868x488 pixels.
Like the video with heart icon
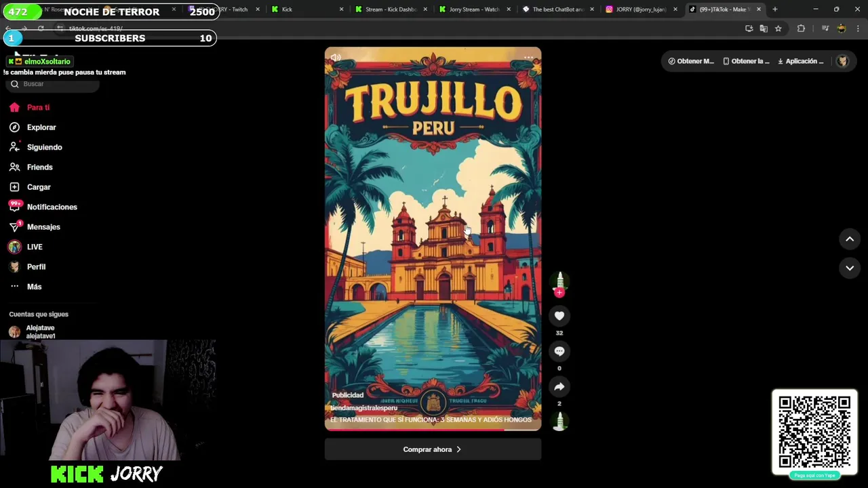point(559,316)
